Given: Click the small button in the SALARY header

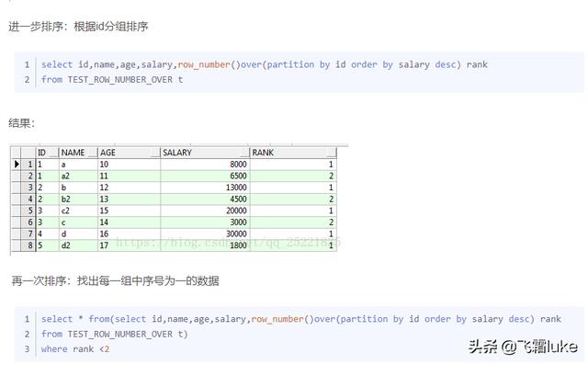Looking at the screenshot, I should click(x=245, y=153).
